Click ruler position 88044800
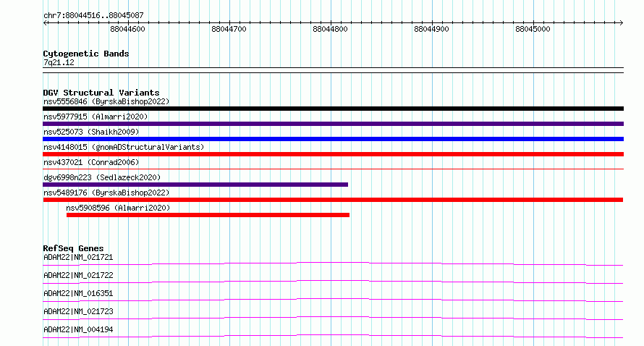 tap(330, 29)
